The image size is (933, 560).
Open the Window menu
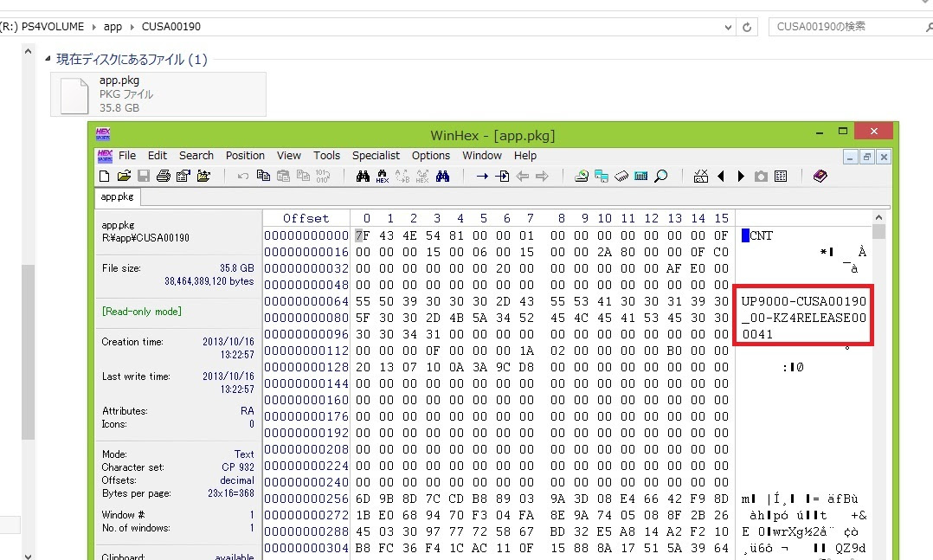[482, 155]
